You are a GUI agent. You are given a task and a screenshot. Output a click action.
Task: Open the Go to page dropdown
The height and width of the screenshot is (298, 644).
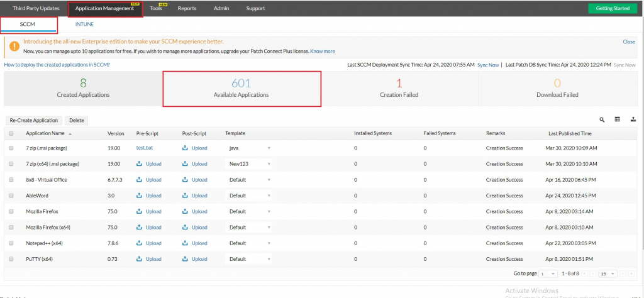click(x=548, y=273)
